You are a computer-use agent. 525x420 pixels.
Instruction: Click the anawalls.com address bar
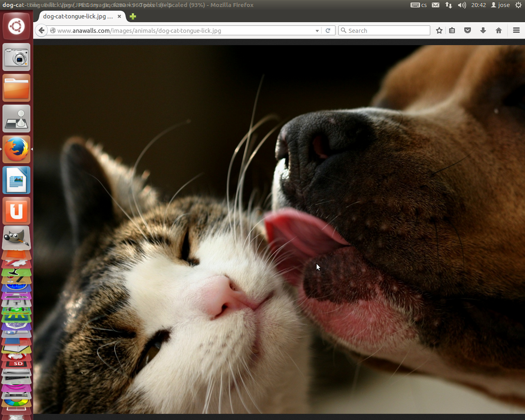[x=185, y=31]
